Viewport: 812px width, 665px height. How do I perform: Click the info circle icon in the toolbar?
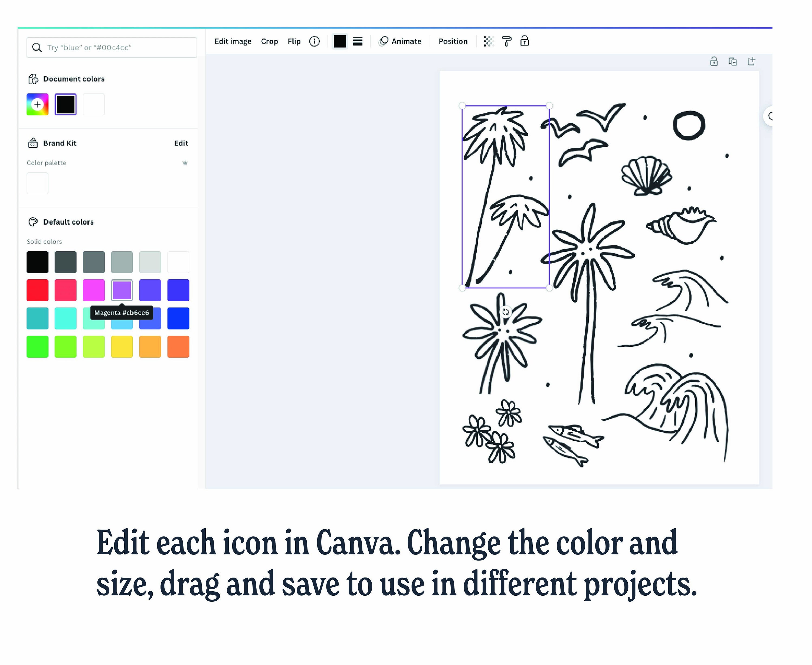pyautogui.click(x=314, y=41)
